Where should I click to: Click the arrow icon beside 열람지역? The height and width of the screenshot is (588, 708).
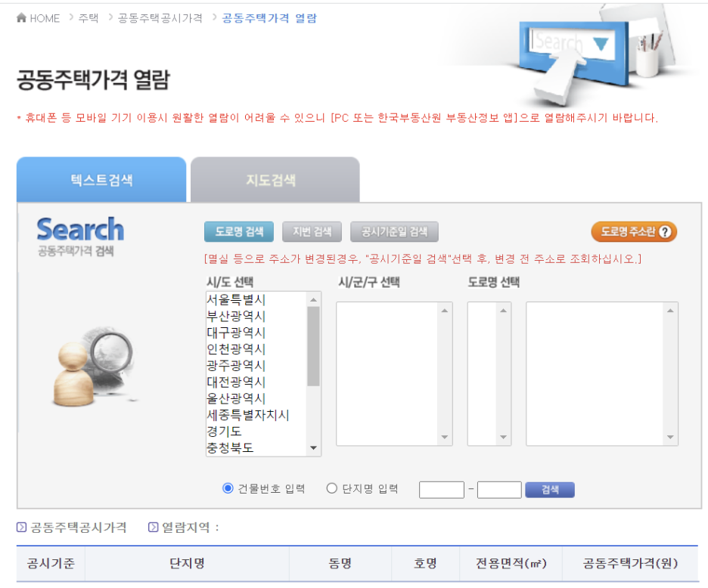153,527
